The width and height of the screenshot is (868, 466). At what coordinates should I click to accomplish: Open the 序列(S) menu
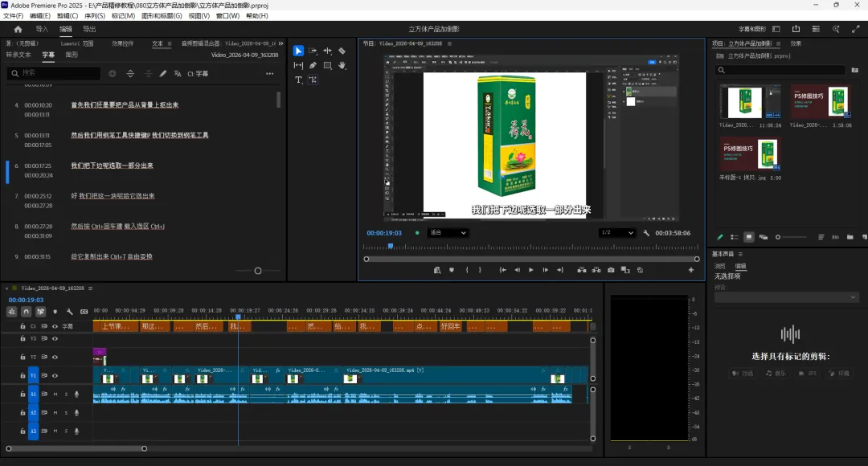[x=94, y=15]
